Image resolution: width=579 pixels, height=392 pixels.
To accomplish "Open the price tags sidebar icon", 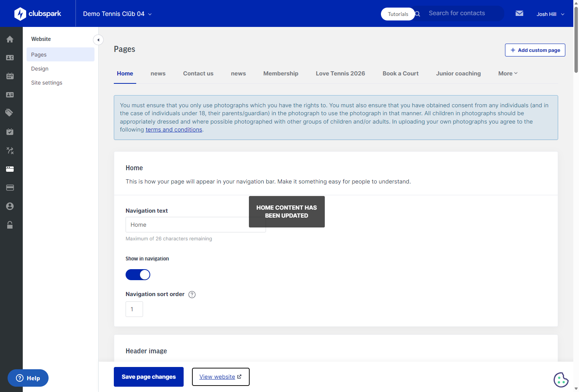I will pos(10,113).
